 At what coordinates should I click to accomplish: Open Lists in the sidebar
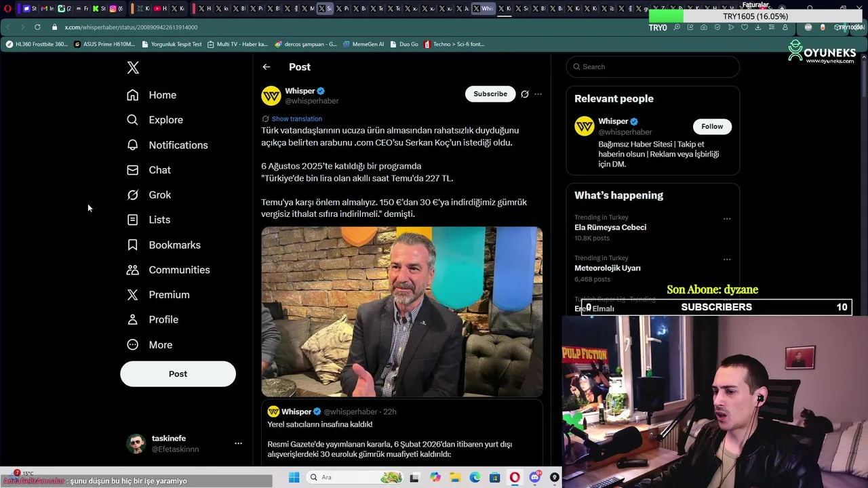click(149, 220)
